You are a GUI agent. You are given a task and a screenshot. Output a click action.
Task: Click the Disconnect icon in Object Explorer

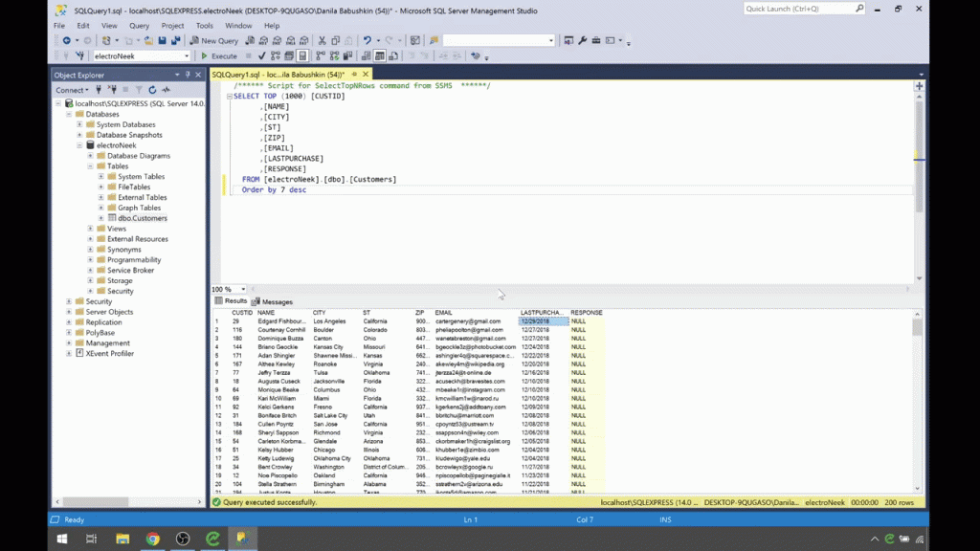tap(114, 90)
